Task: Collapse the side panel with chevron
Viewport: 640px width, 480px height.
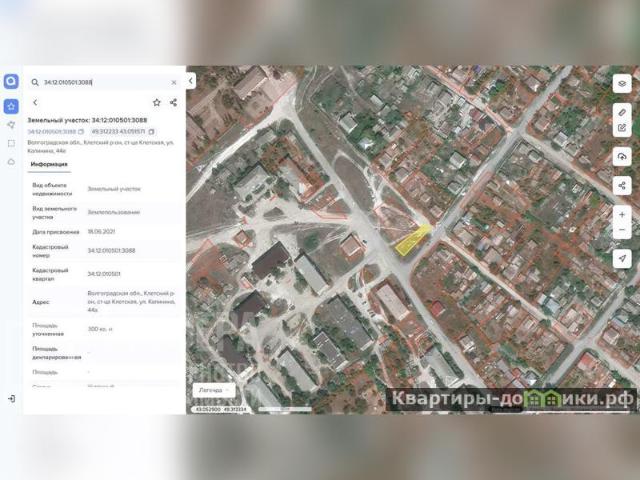Action: [191, 81]
